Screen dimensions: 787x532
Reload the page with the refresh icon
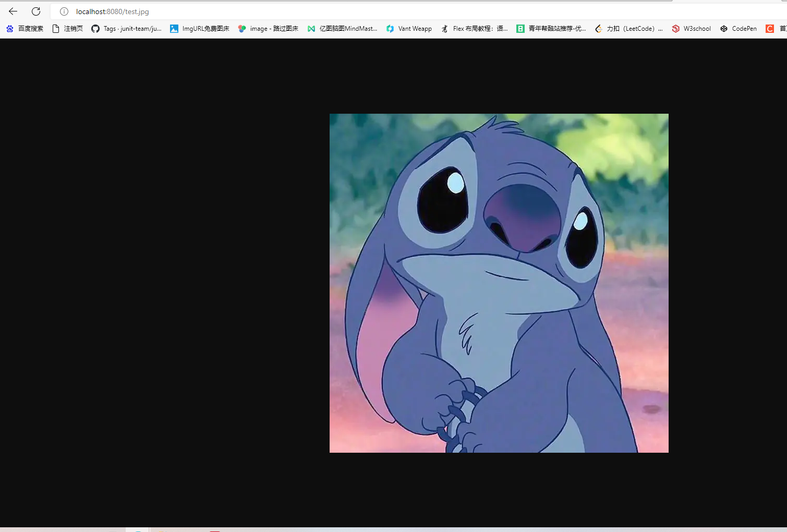pos(36,11)
